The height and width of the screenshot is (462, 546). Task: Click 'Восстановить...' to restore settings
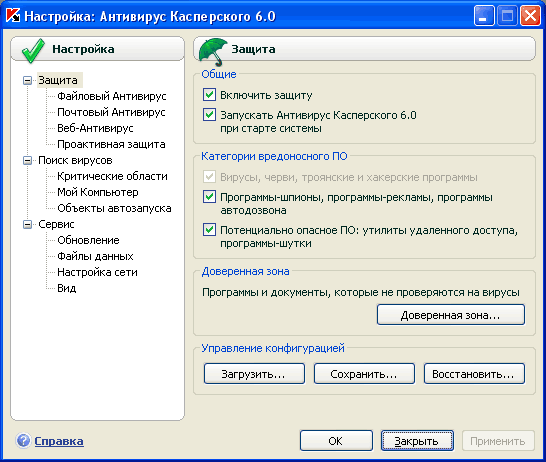(474, 374)
